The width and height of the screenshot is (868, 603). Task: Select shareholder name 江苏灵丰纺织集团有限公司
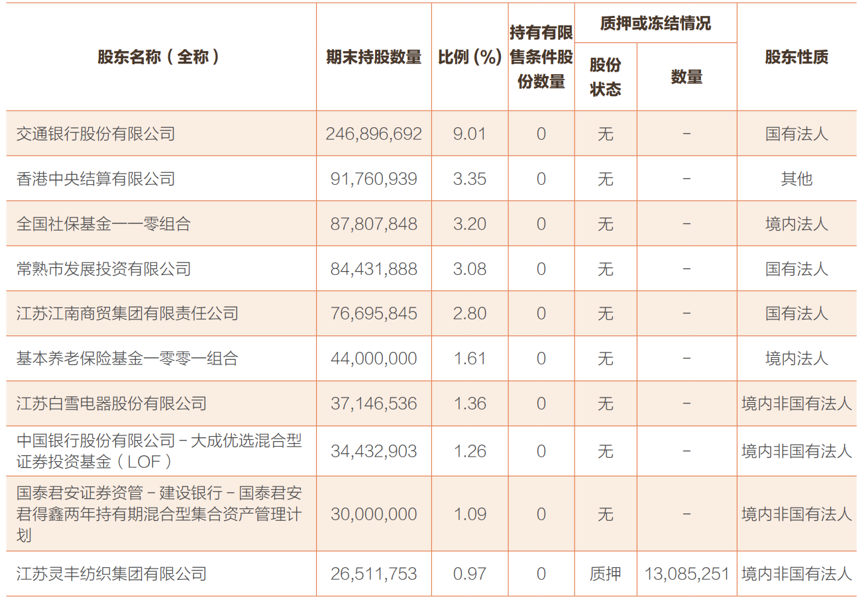(111, 573)
